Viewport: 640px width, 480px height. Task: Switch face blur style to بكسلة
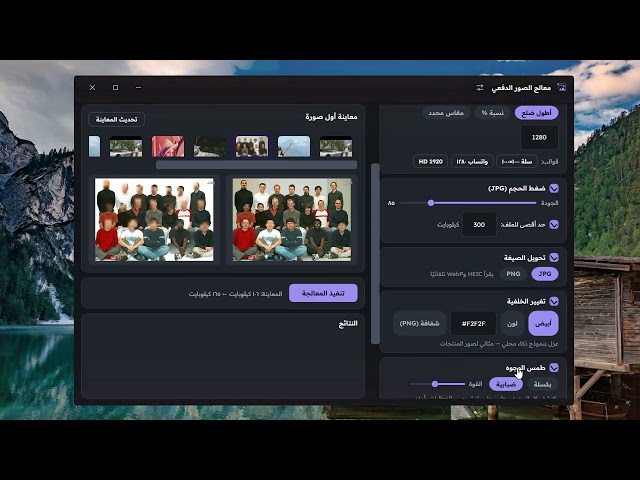(542, 384)
